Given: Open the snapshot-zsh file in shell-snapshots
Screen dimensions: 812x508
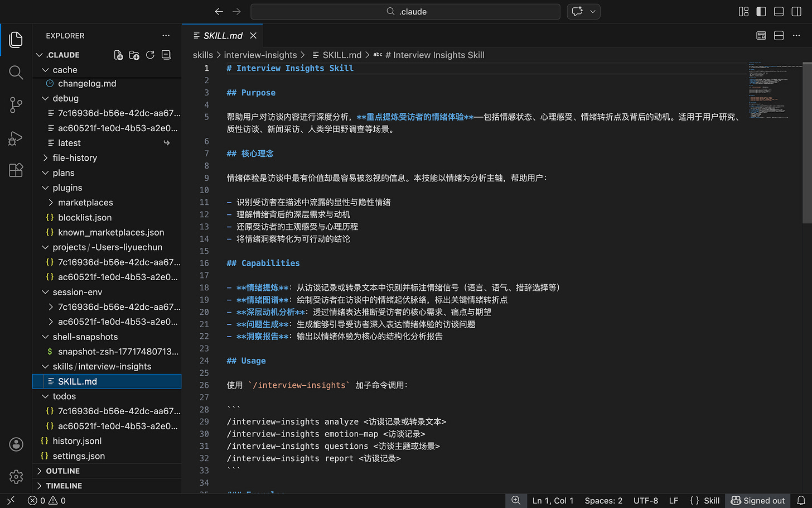Looking at the screenshot, I should 118,352.
